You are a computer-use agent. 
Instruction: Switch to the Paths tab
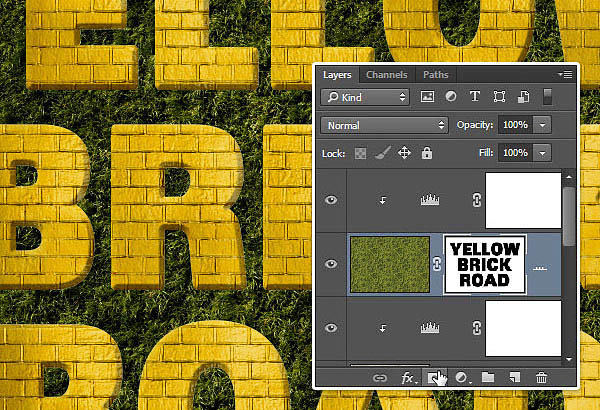[x=435, y=75]
